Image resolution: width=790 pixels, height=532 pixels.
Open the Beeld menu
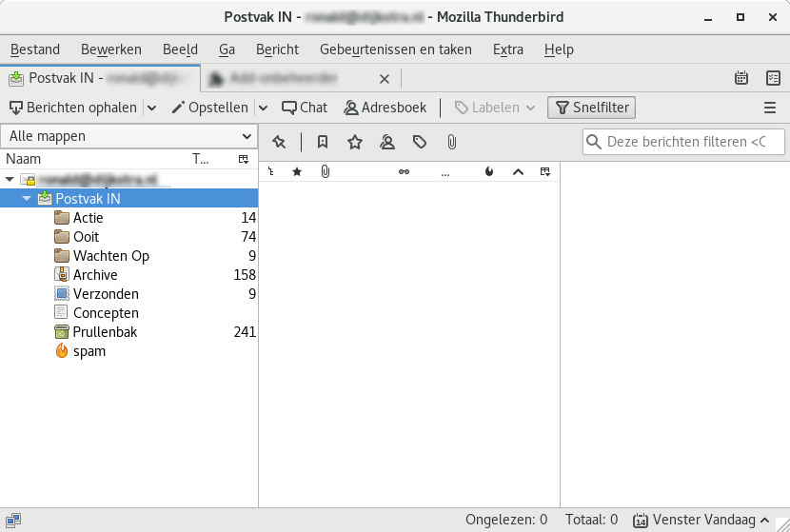click(x=180, y=49)
